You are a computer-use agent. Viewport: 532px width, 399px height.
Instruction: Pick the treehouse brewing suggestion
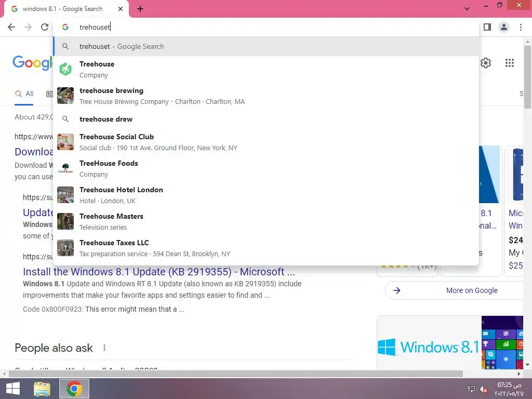point(266,96)
